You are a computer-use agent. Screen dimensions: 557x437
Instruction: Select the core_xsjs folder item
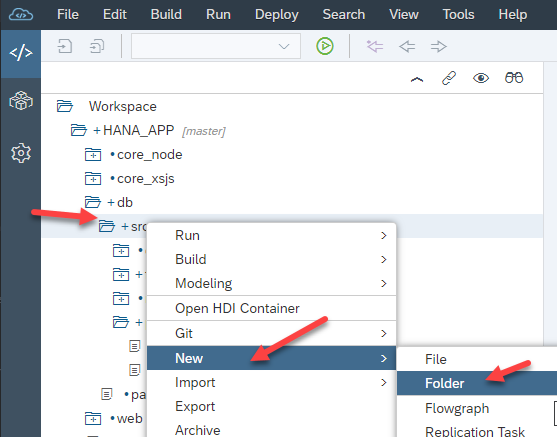[x=146, y=179]
